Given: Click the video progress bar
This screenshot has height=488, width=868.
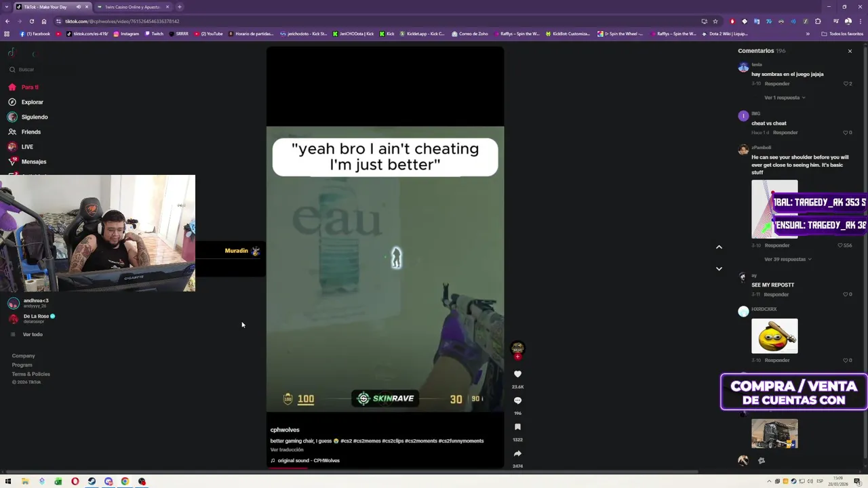Looking at the screenshot, I should (x=385, y=468).
